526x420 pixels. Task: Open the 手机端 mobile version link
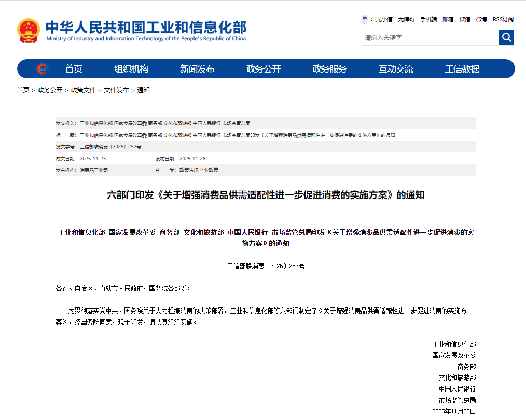pos(428,19)
